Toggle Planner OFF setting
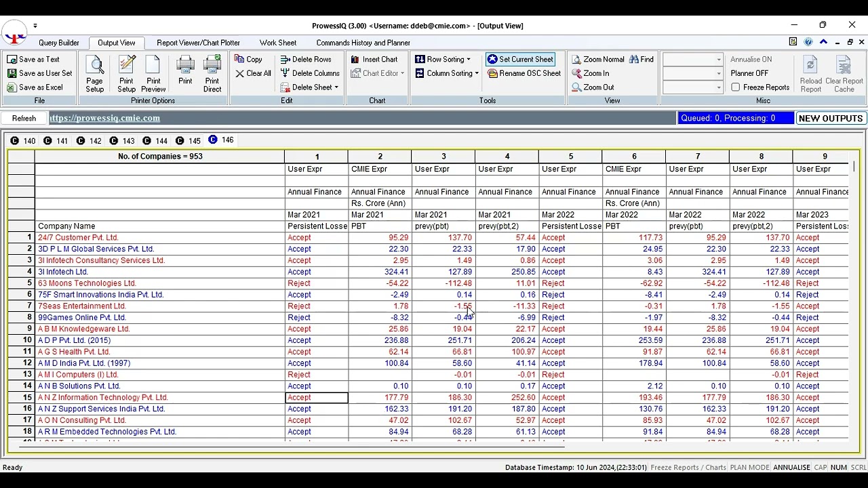Screen dimensions: 868x488 pyautogui.click(x=749, y=73)
